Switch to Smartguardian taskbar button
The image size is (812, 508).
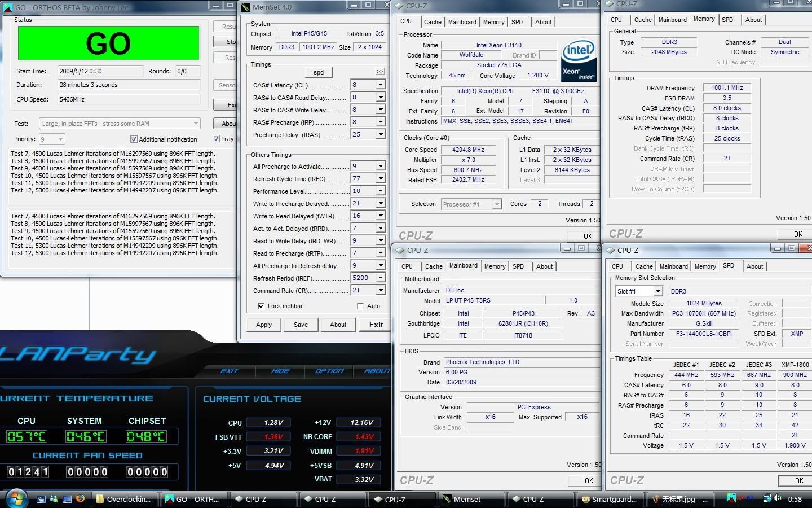[610, 499]
